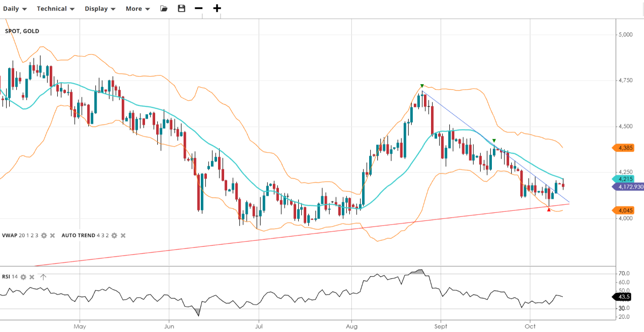Open saved chart via folder icon
The image size is (644, 332).
pos(164,9)
